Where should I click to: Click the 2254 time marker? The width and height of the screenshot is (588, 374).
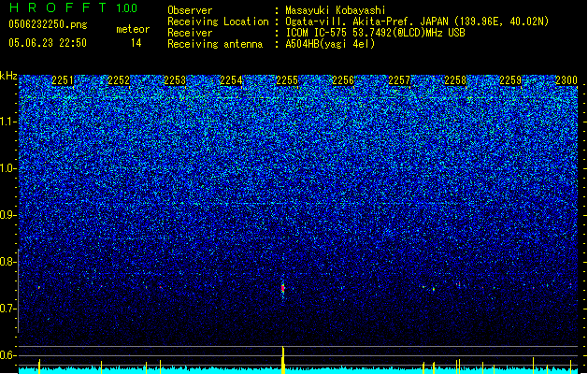(231, 80)
